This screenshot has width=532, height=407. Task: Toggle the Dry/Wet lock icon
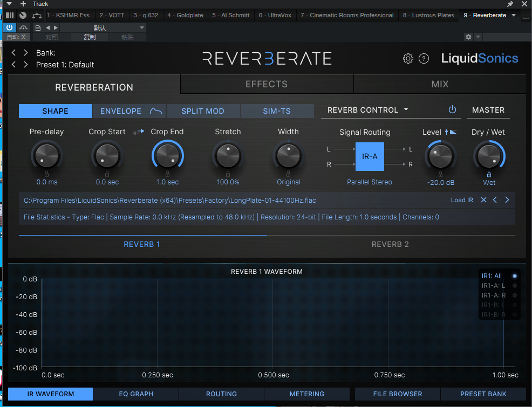[x=489, y=175]
